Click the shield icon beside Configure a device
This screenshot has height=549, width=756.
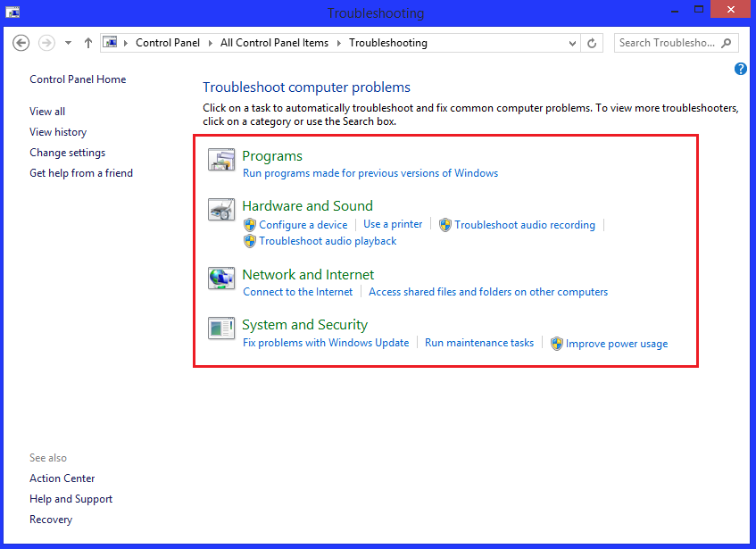point(249,225)
